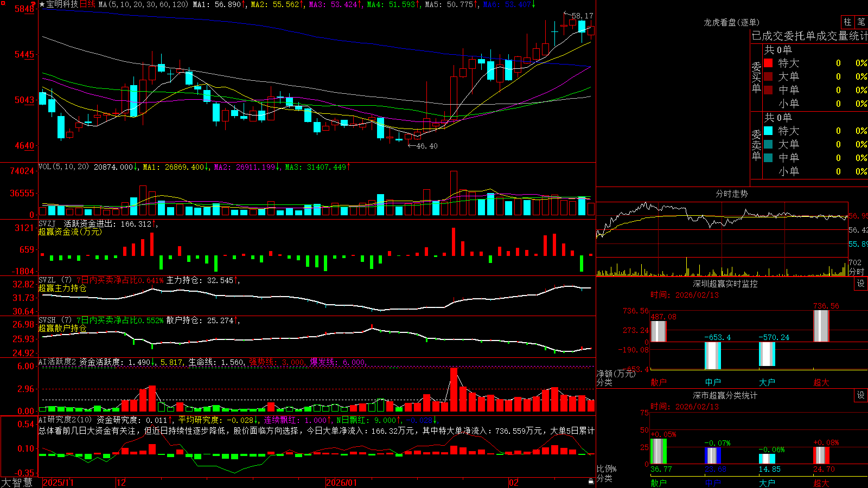Click the 中户 bar showing -653.4
868x488 pixels.
(x=713, y=356)
